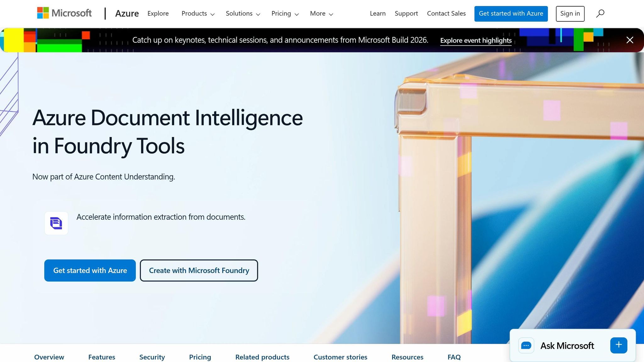Viewport: 644px width, 362px height.
Task: Open the Support link
Action: pos(406,14)
